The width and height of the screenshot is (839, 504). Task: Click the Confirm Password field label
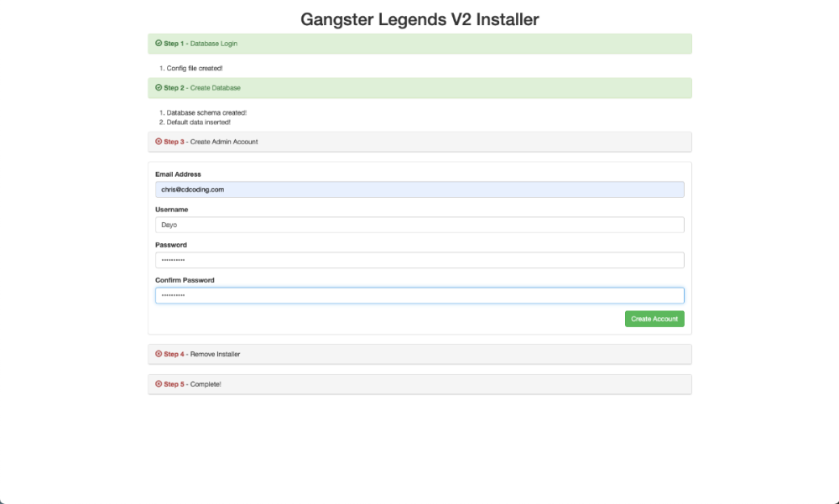coord(185,280)
